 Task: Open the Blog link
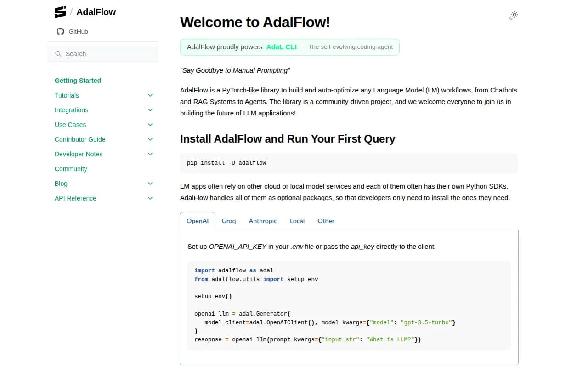(x=61, y=184)
